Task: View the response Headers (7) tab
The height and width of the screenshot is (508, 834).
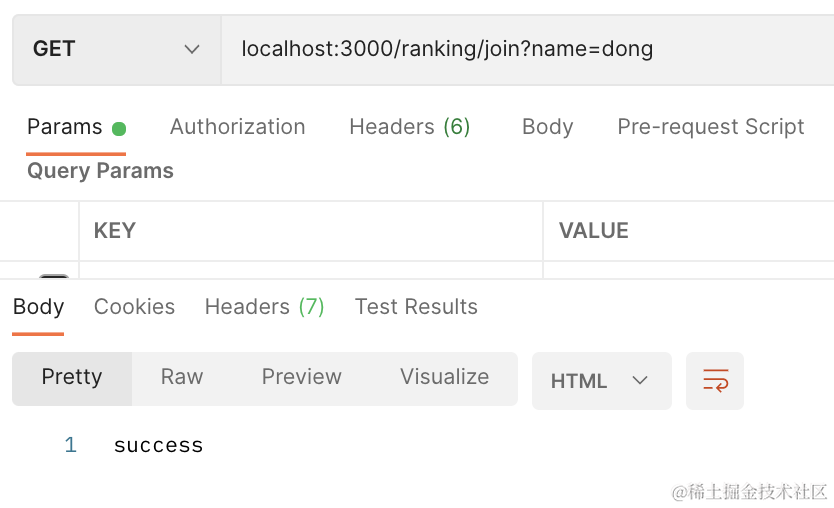Action: click(264, 307)
